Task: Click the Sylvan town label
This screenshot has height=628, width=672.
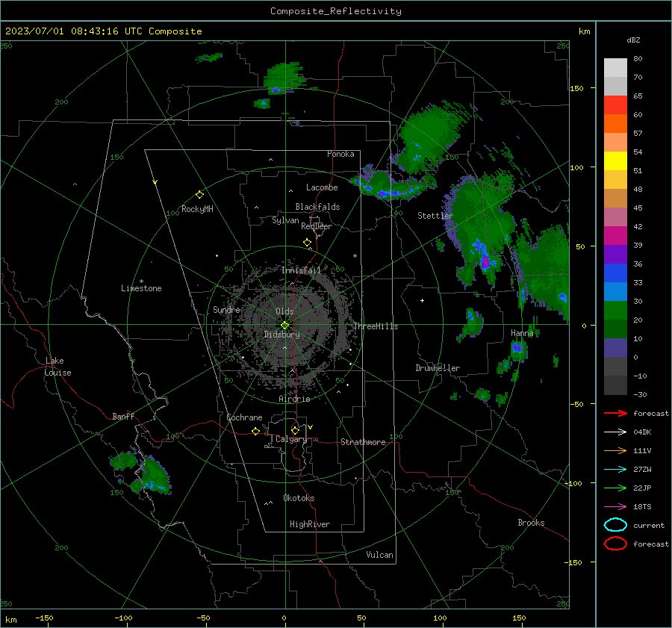Action: pyautogui.click(x=285, y=220)
